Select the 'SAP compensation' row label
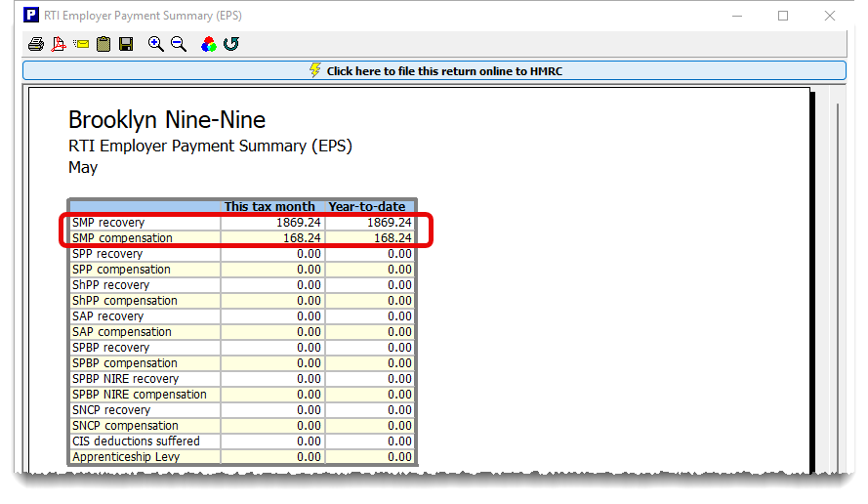Screen dimensions: 868x504 click(122, 332)
